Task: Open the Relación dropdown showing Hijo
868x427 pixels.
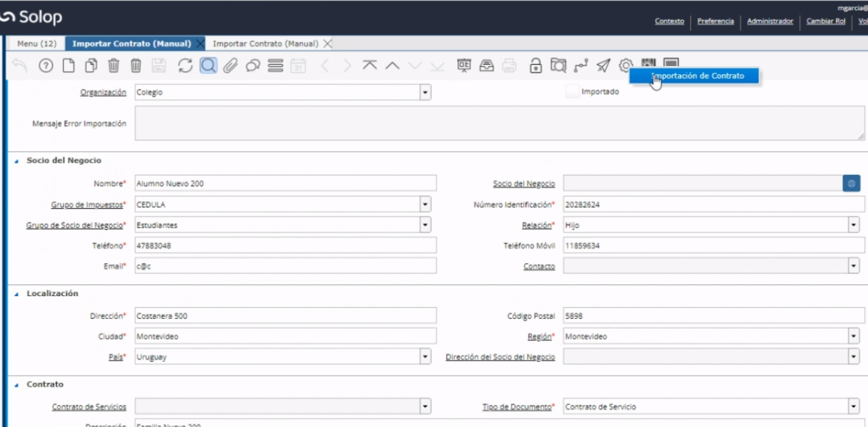Action: 854,225
